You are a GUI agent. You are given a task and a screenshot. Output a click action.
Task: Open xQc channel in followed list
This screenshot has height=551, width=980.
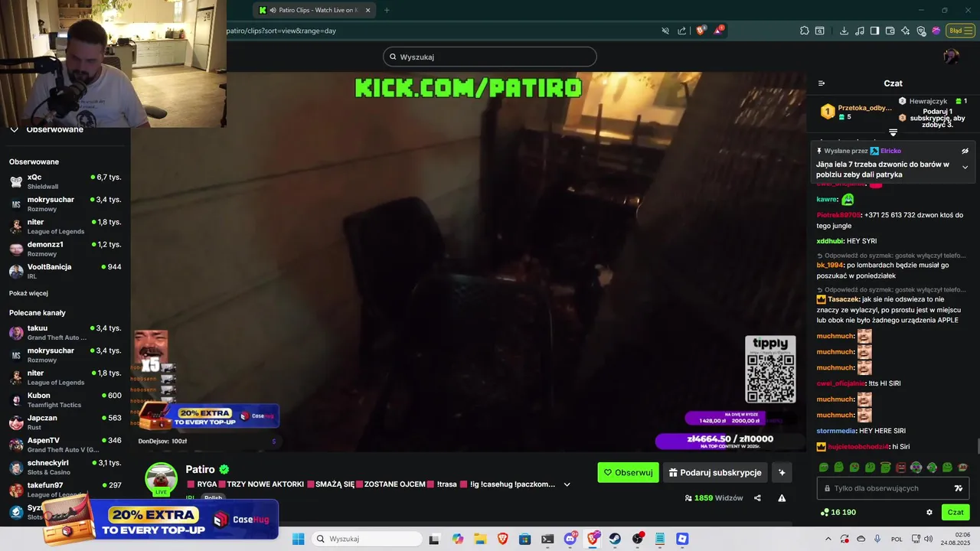65,181
